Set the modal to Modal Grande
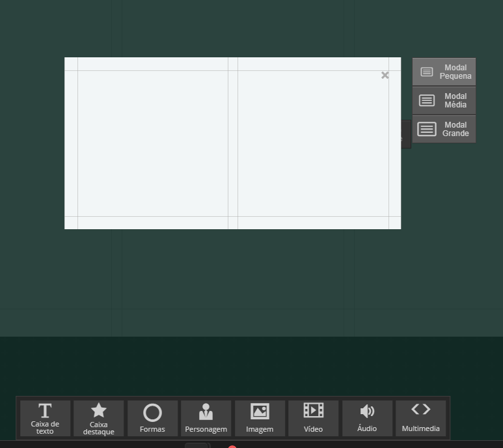 coord(444,129)
